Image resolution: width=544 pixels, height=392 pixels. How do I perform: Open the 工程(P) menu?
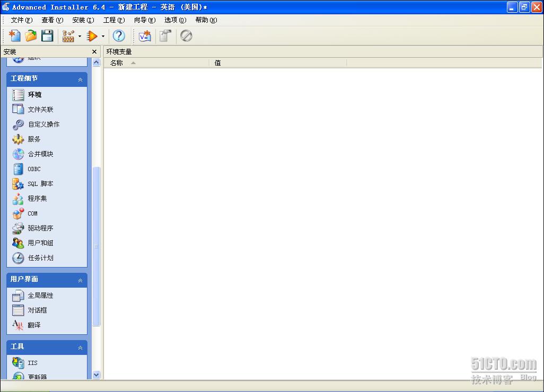pyautogui.click(x=114, y=20)
